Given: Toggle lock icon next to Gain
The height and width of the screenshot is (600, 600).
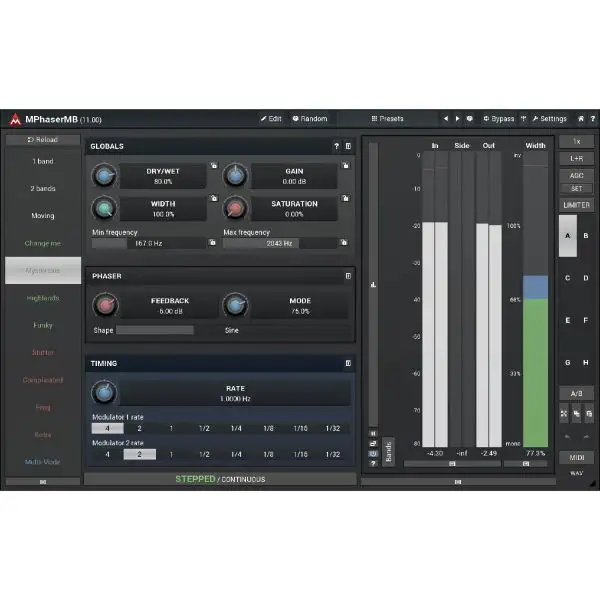Looking at the screenshot, I should coord(346,165).
